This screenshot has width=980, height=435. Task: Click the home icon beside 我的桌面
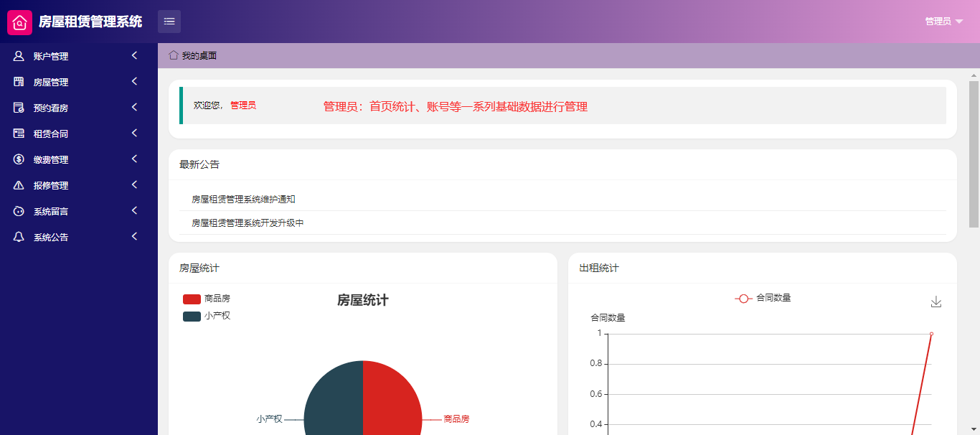click(174, 55)
